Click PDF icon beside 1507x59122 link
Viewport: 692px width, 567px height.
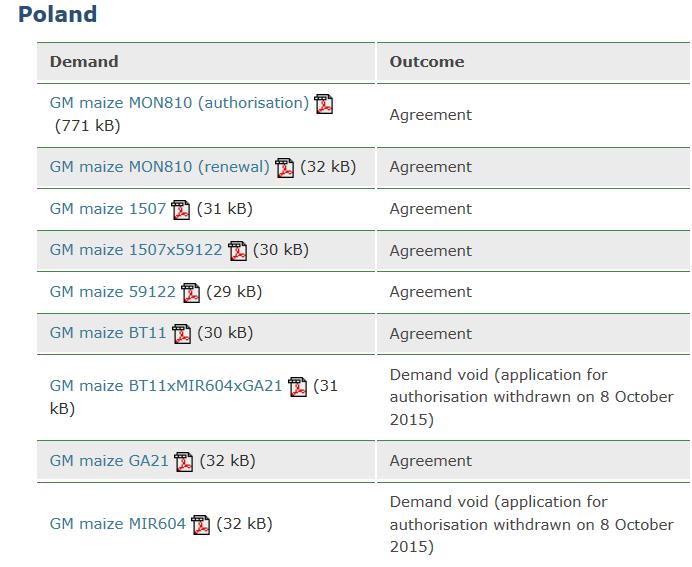(237, 251)
